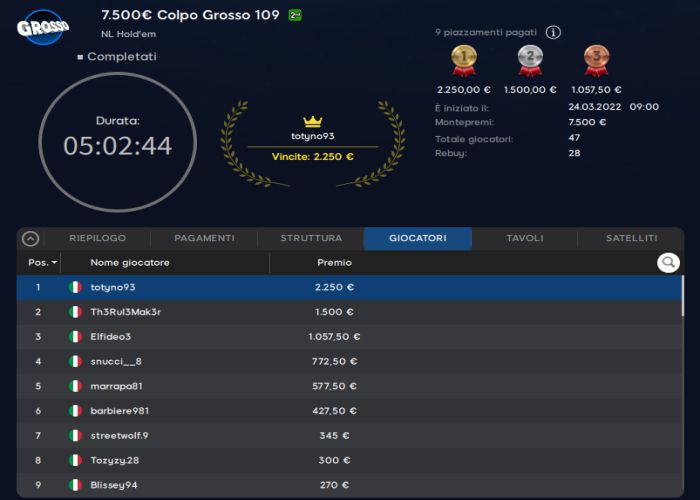
Task: Sort by Pos. column dropdown arrow
Action: tap(54, 263)
